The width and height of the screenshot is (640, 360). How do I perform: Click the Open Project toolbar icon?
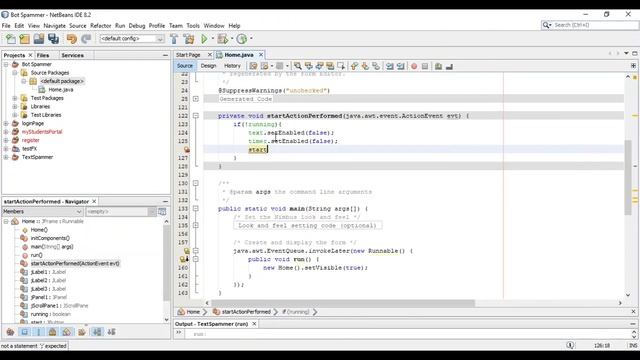tap(39, 39)
